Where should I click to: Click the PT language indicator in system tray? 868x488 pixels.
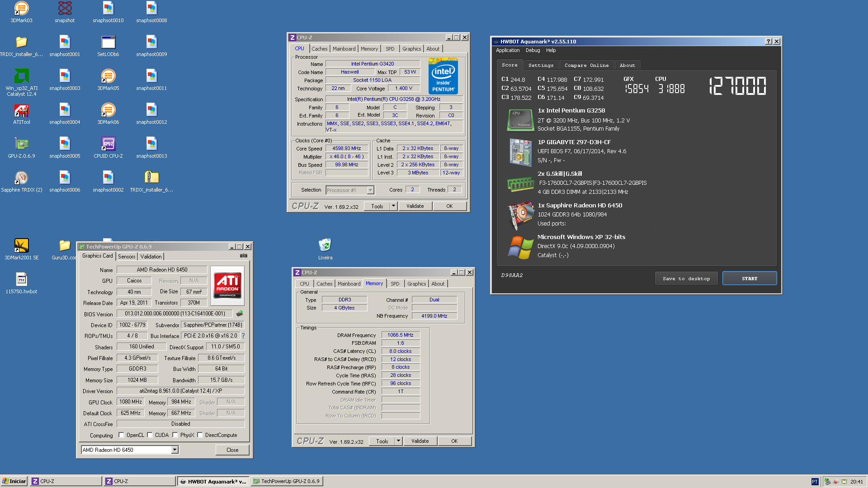(x=815, y=482)
